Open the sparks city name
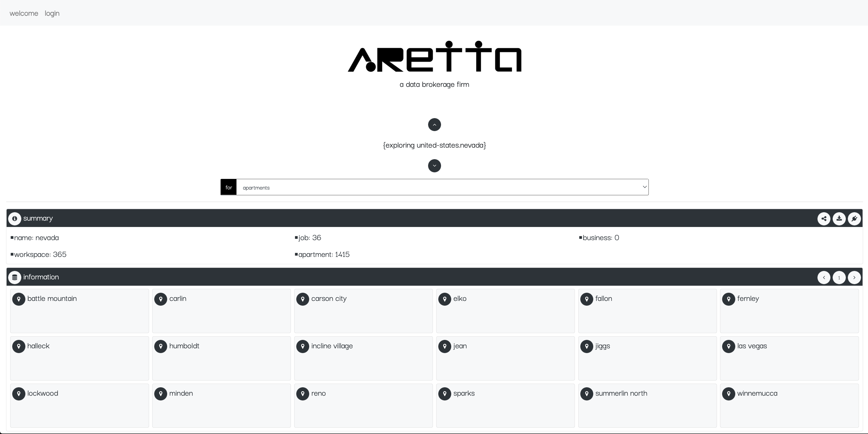This screenshot has height=434, width=868. (x=464, y=394)
